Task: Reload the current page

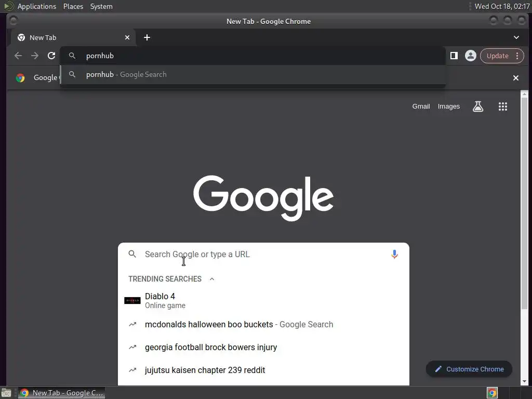Action: click(x=51, y=56)
